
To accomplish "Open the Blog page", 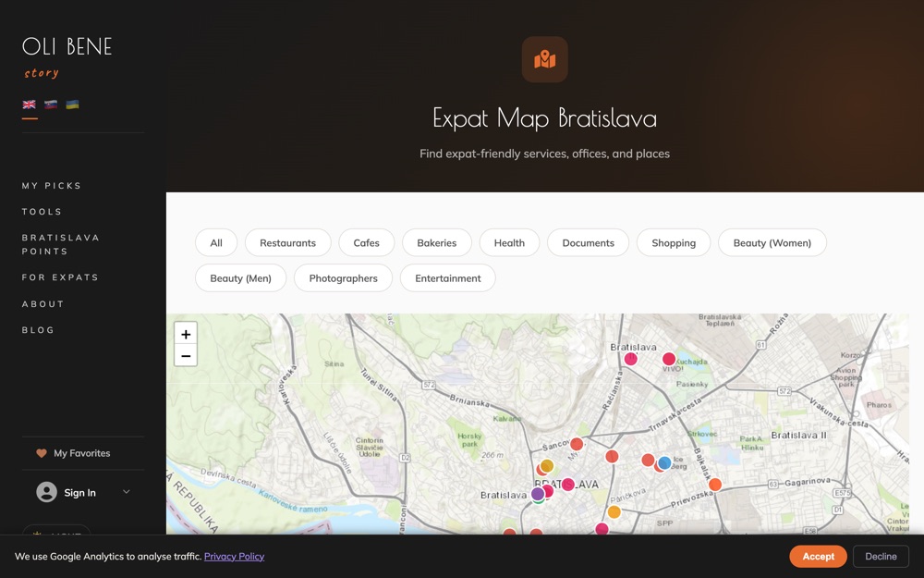I will [x=38, y=330].
